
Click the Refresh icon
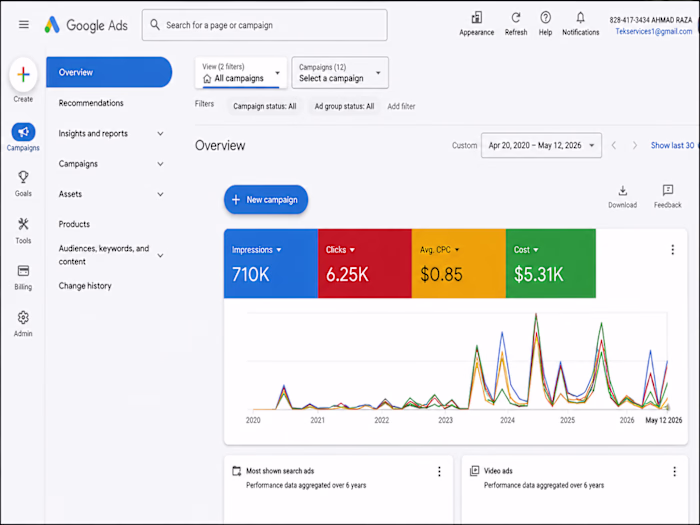pos(516,18)
